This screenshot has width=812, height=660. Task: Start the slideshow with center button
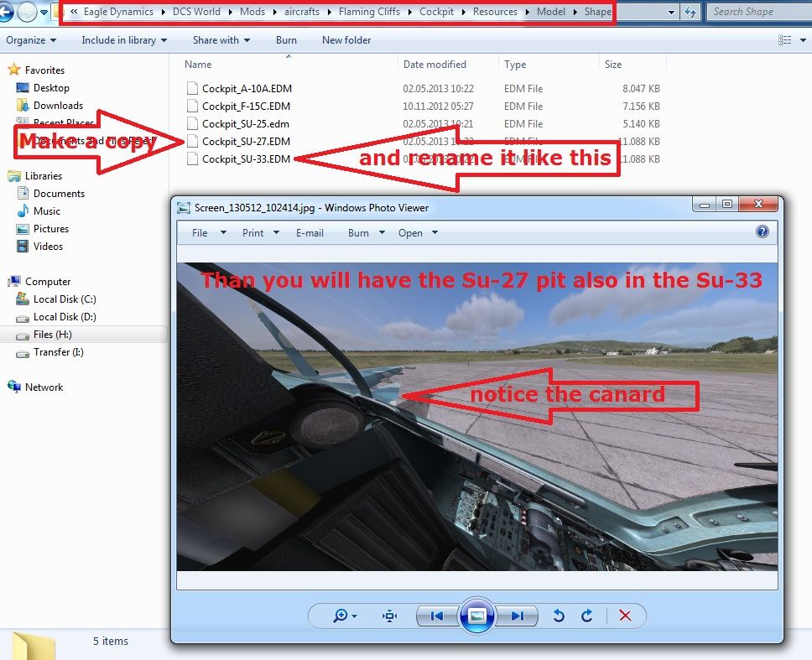point(476,616)
